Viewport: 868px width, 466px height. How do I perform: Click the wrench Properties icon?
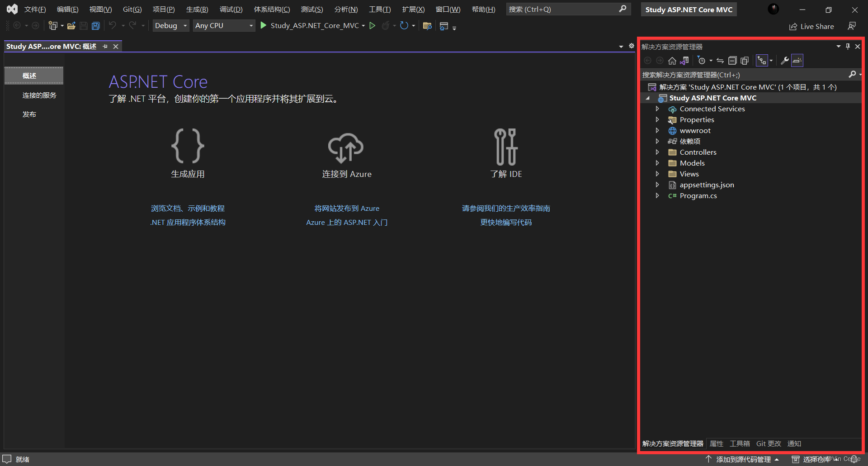pyautogui.click(x=785, y=61)
